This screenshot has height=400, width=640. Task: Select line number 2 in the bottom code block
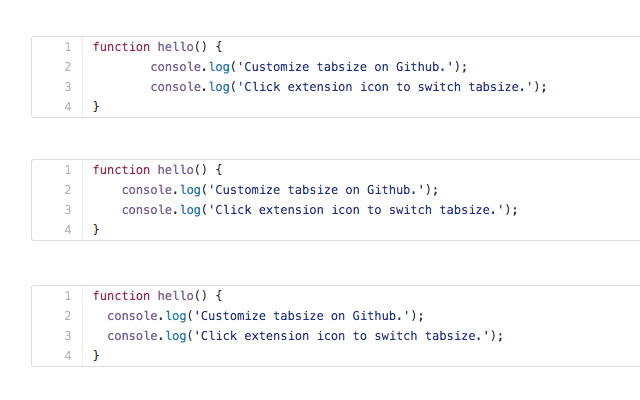[x=67, y=316]
